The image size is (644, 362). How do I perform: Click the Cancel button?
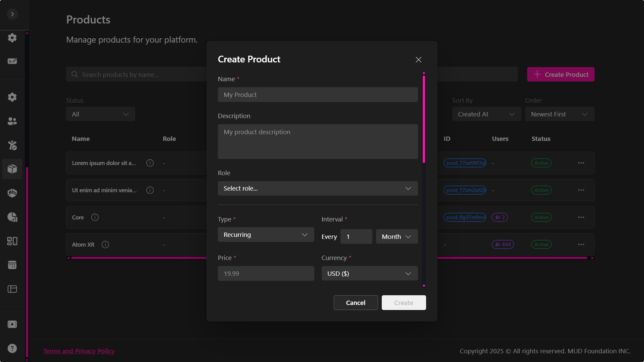356,303
